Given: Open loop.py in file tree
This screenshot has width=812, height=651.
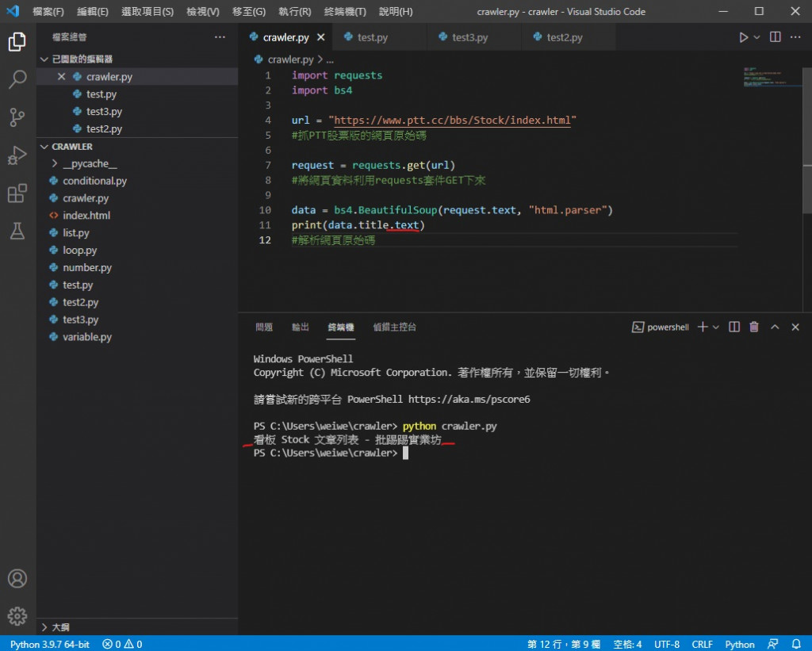Looking at the screenshot, I should coord(137,250).
